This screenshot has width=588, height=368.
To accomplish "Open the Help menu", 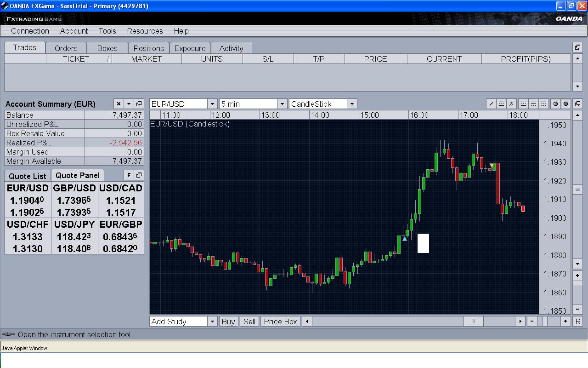I will 181,31.
